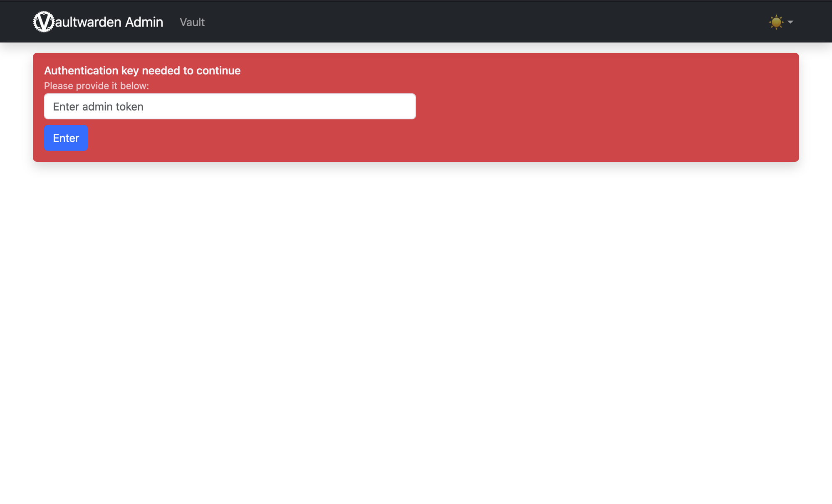Select the Vault item in top navbar
Viewport: 832px width, 504px height.
click(192, 22)
